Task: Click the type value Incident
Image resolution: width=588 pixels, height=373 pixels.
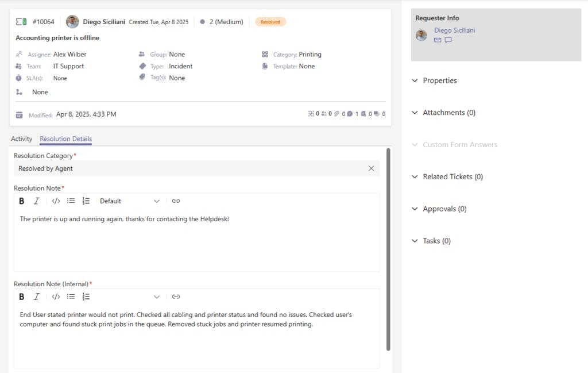Action: (x=181, y=66)
